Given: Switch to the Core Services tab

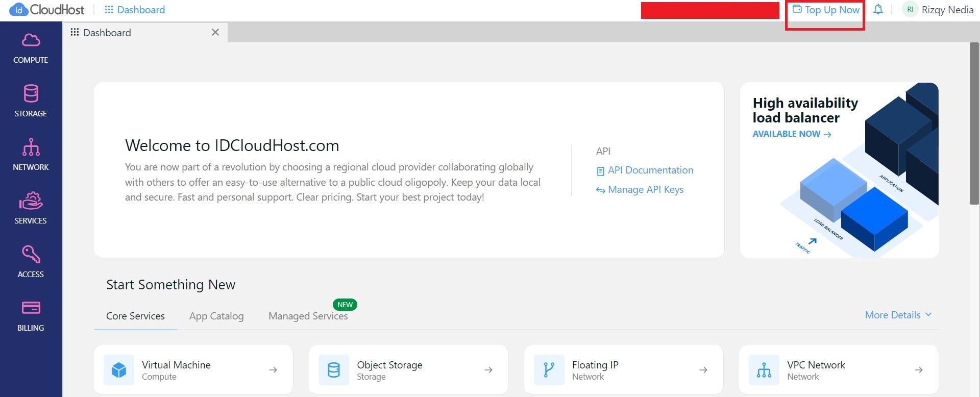Looking at the screenshot, I should pyautogui.click(x=135, y=316).
